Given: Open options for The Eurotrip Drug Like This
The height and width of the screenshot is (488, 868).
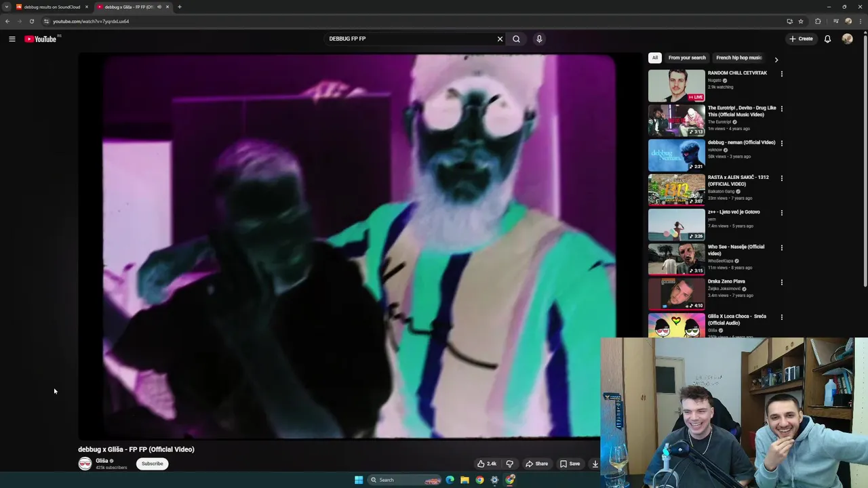Looking at the screenshot, I should tap(782, 108).
